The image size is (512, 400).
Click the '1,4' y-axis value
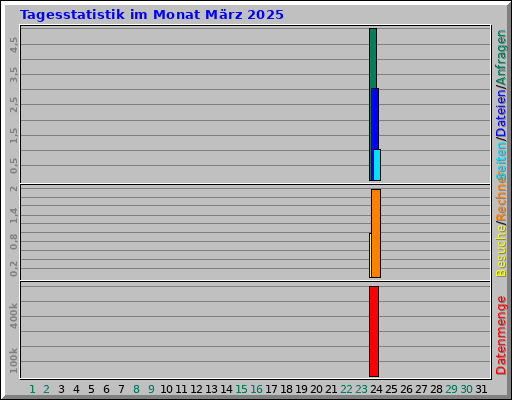pos(14,215)
